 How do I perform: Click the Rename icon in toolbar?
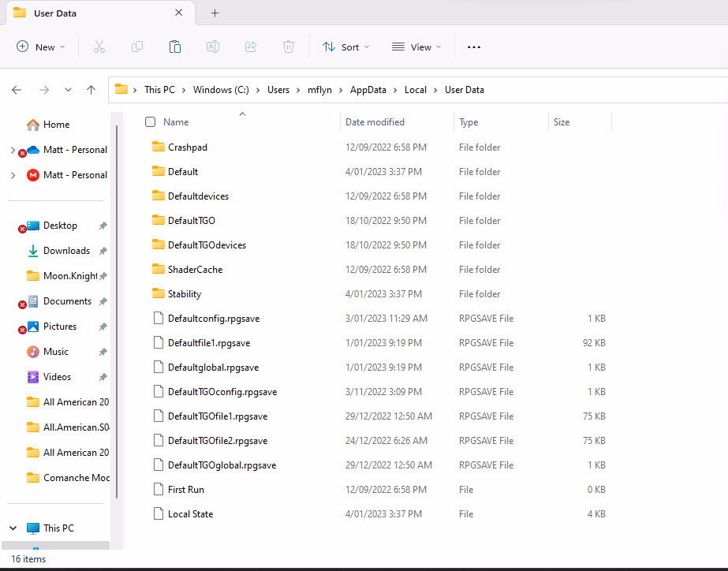coord(213,47)
